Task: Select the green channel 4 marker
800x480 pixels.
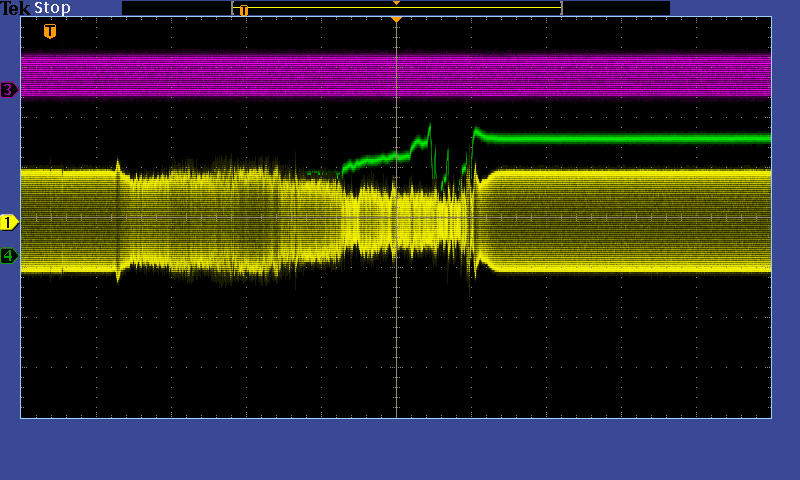Action: [9, 256]
